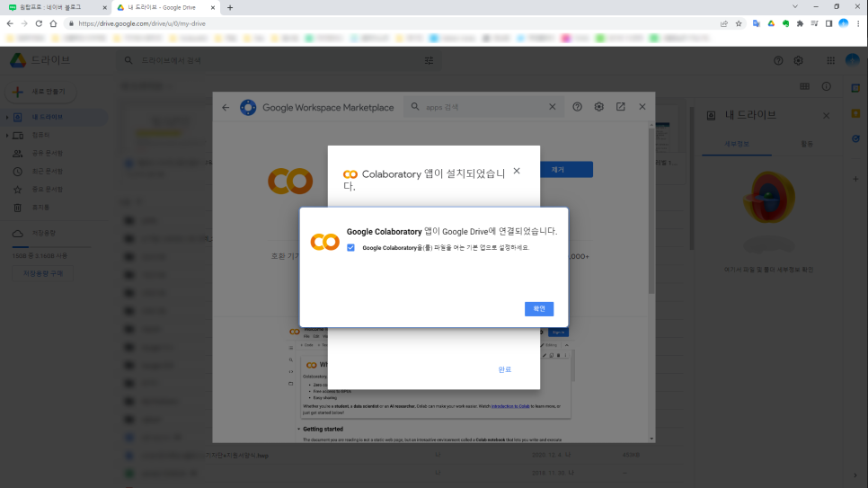Open browser extensions puzzle icon
868x488 pixels.
click(x=800, y=24)
